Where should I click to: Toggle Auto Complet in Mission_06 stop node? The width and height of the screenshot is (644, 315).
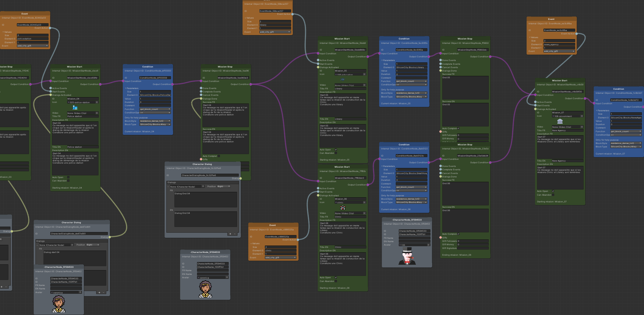point(458,234)
